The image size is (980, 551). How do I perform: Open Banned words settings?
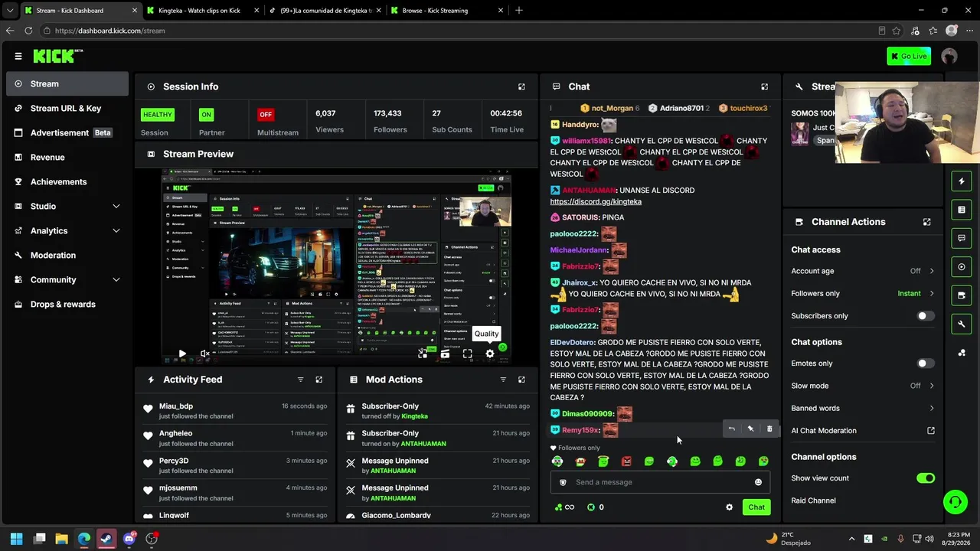coord(863,409)
